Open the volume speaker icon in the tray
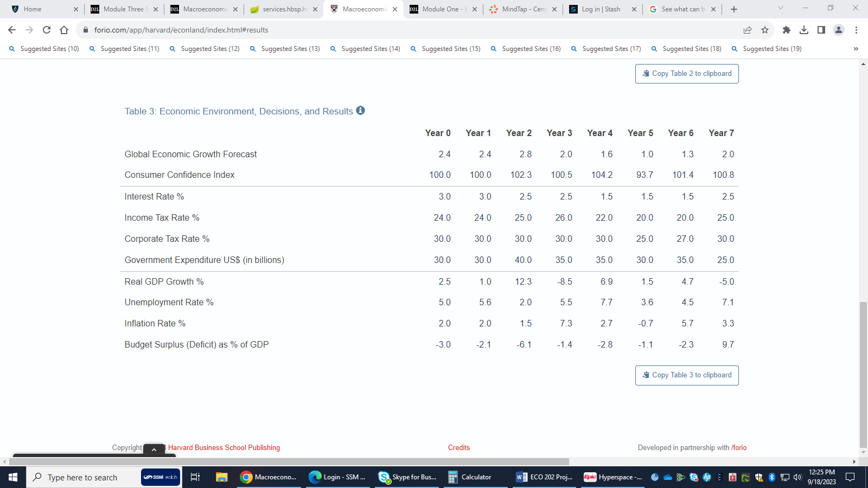The width and height of the screenshot is (868, 488). 796,477
